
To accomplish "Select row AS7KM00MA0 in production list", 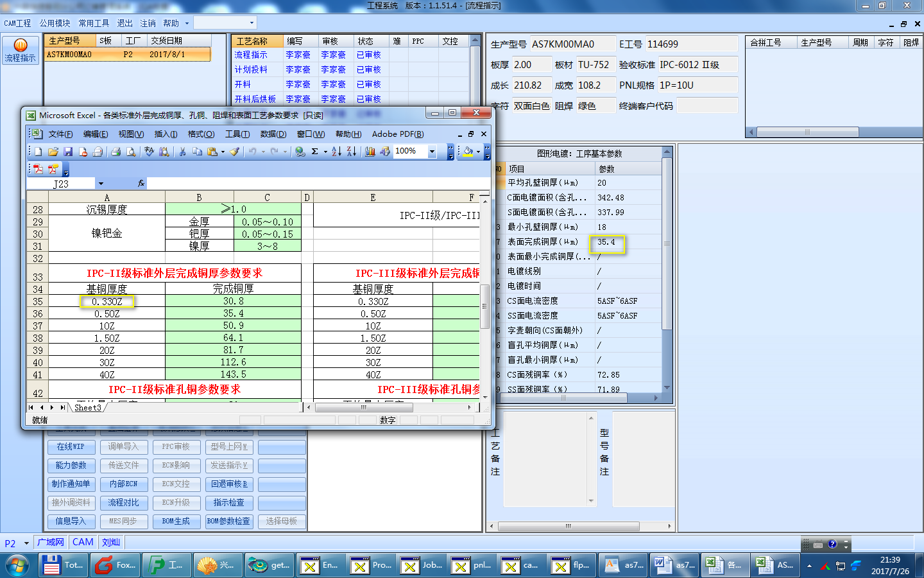I will tap(127, 55).
